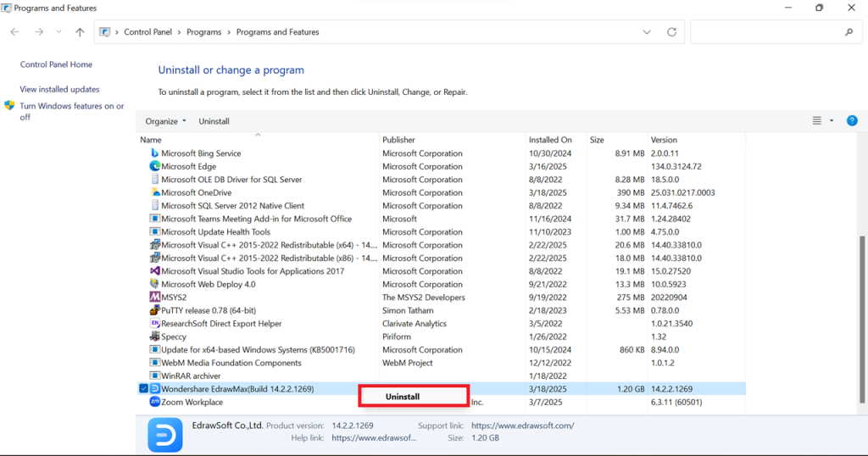Viewport: 868px width, 456px height.
Task: Click the Zoom Workplace icon
Action: point(155,402)
